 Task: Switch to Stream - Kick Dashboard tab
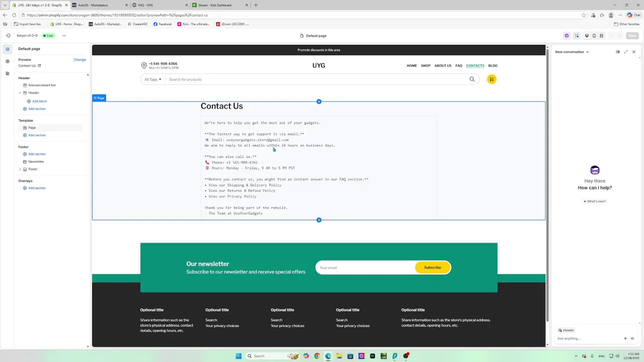click(220, 5)
